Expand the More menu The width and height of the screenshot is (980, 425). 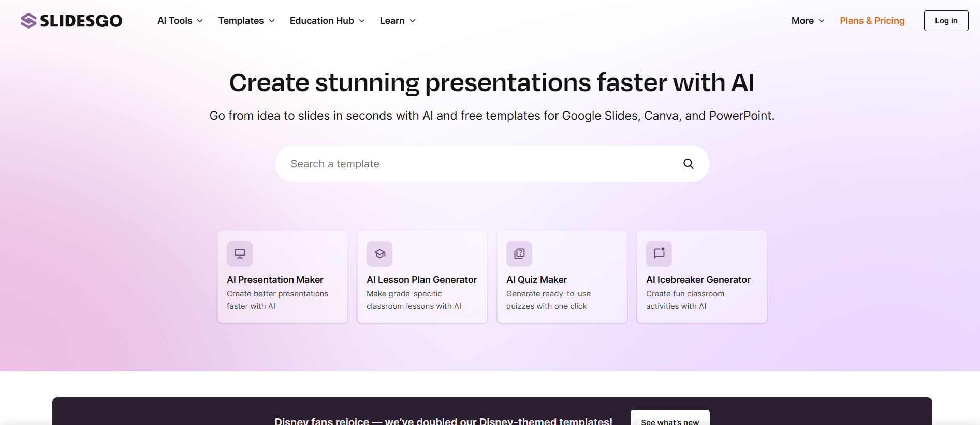pyautogui.click(x=807, y=21)
